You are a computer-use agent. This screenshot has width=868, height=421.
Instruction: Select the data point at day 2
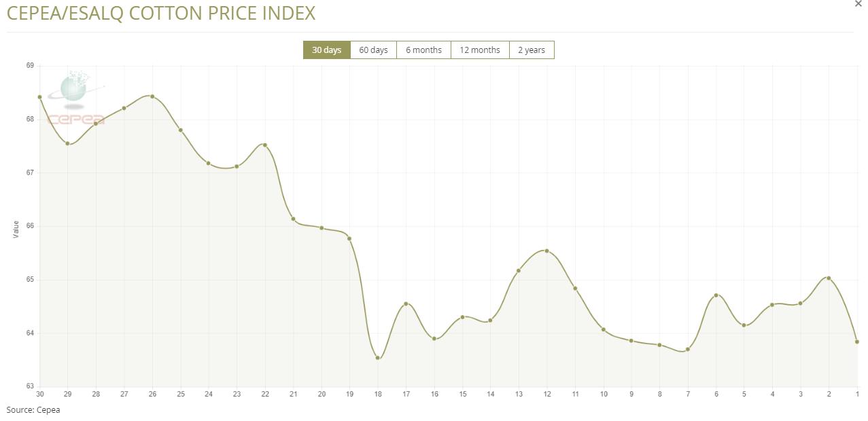pyautogui.click(x=829, y=278)
